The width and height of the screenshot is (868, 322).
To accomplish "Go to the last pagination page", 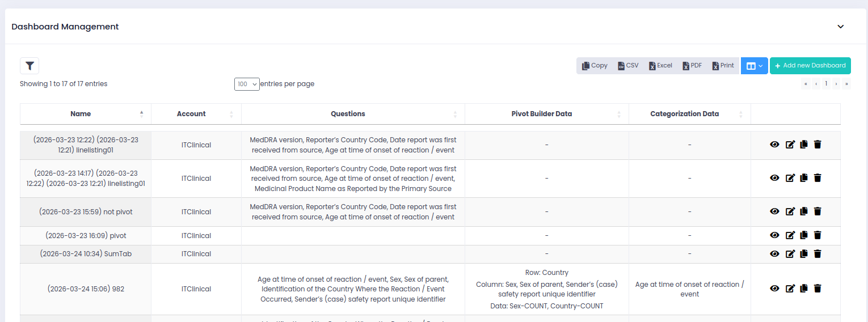I will 846,84.
